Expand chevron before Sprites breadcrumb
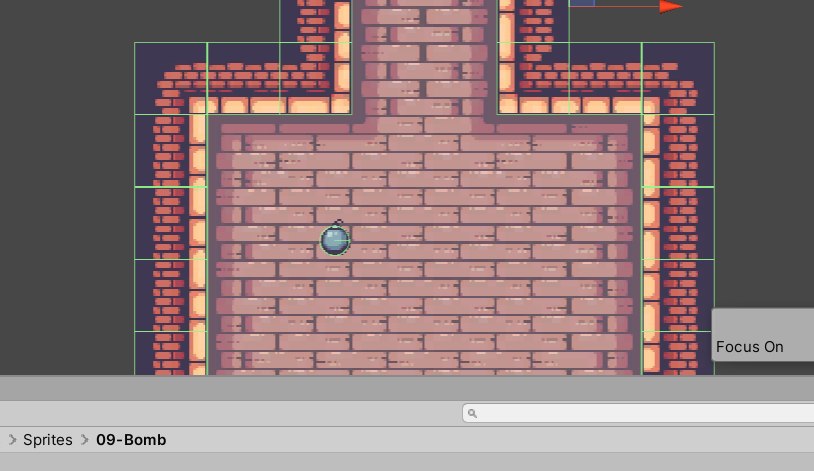 (12, 440)
